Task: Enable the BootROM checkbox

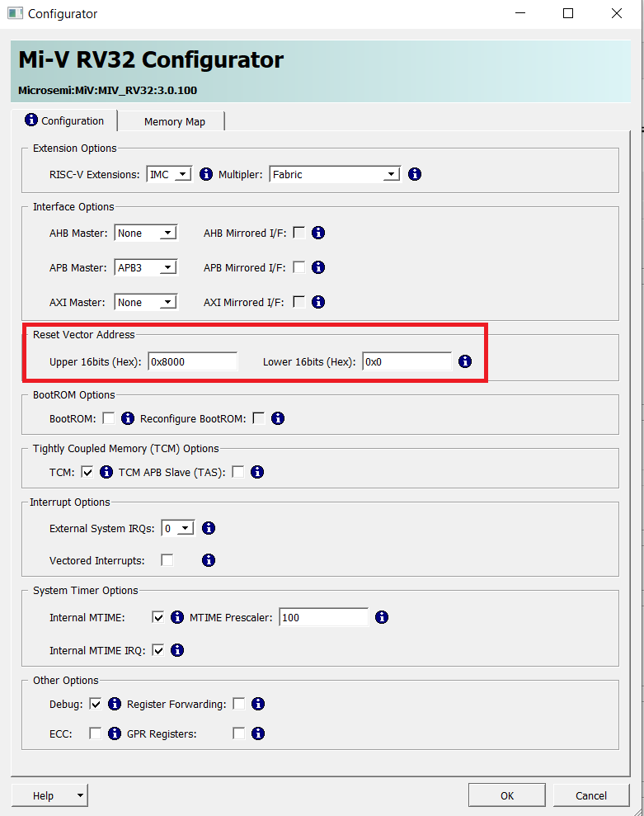Action: click(x=109, y=418)
